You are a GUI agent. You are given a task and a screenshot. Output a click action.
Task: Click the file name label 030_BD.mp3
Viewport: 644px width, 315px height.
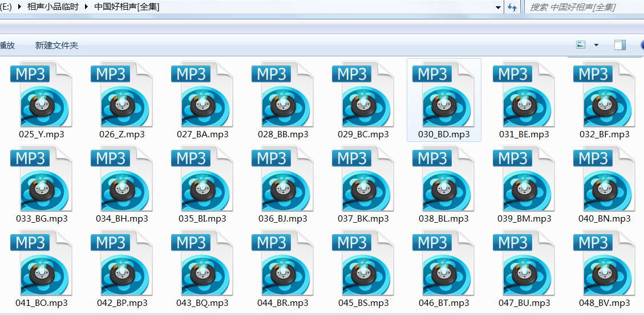pyautogui.click(x=444, y=134)
